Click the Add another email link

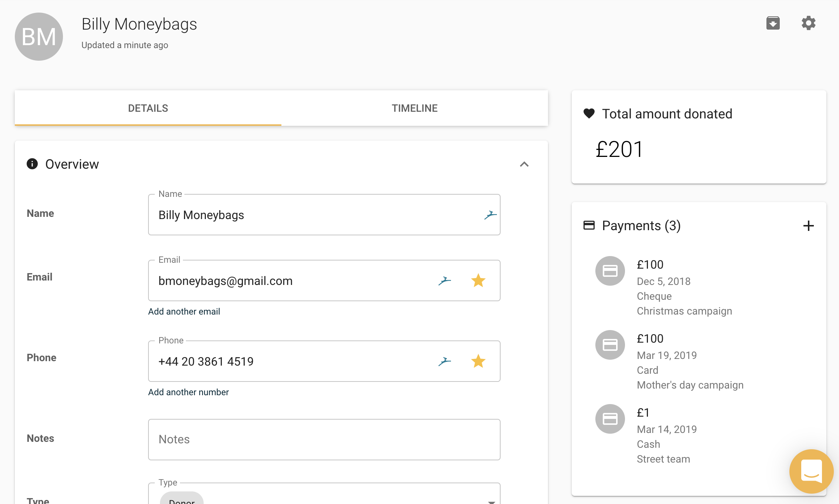click(x=184, y=312)
